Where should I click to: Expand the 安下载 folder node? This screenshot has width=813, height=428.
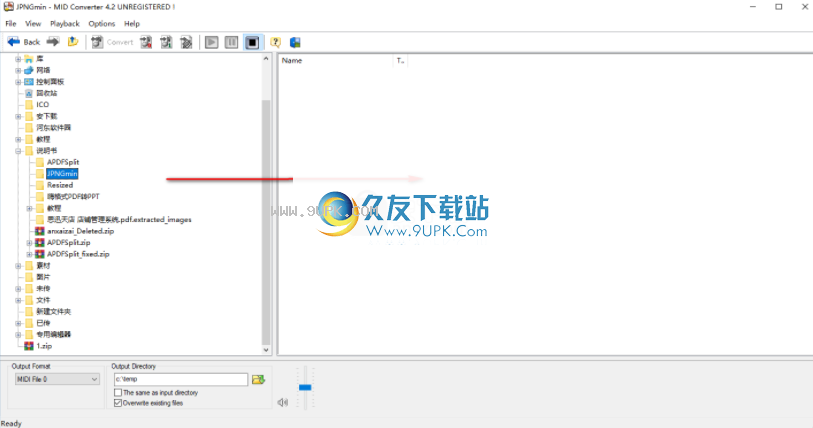tap(18, 116)
